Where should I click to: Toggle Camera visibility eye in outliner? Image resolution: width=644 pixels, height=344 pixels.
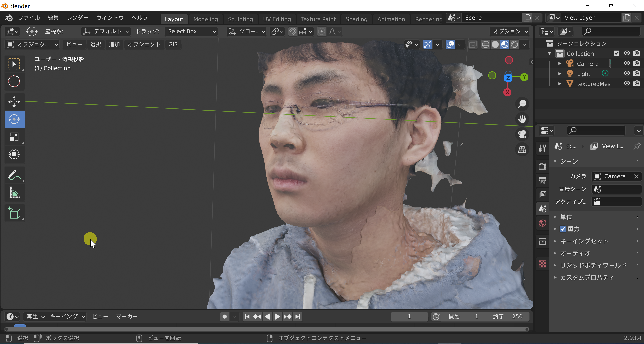click(x=626, y=63)
